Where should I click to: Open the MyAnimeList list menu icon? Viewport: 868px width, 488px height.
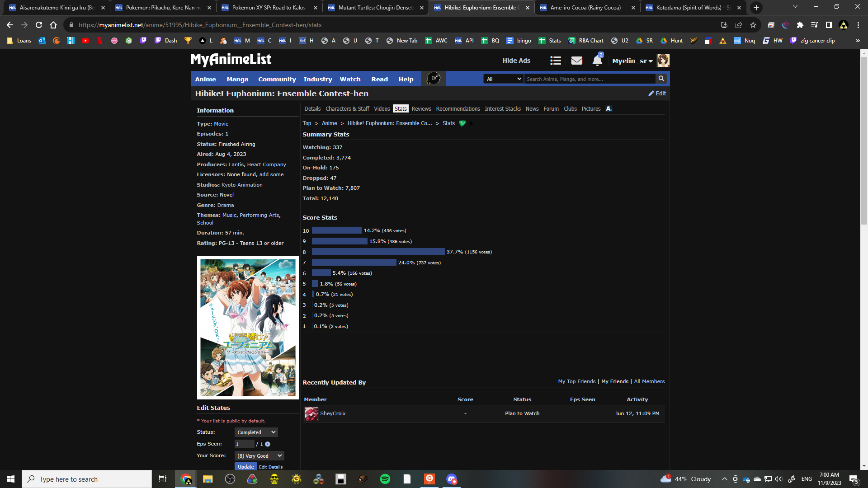[555, 61]
